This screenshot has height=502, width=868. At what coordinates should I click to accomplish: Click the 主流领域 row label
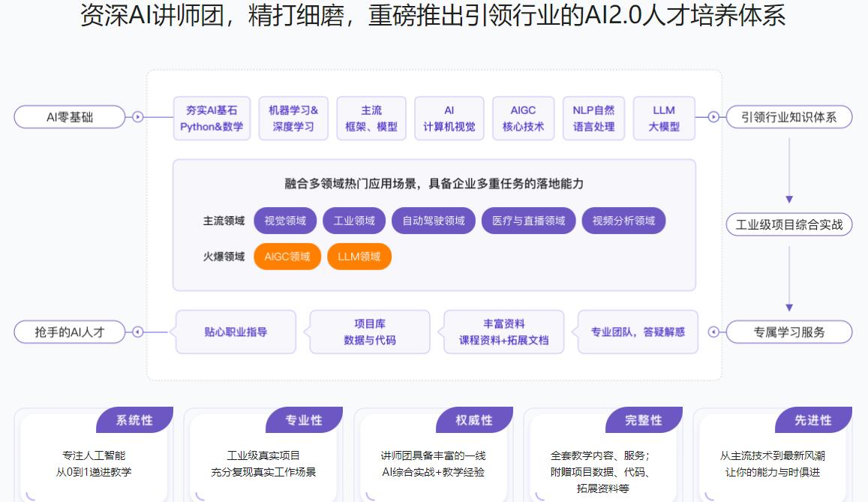tap(224, 221)
